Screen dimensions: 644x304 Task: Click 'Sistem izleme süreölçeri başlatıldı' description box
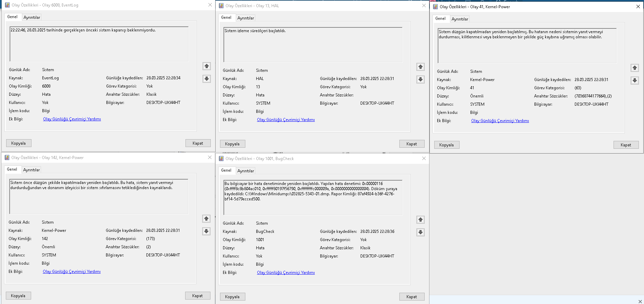313,45
